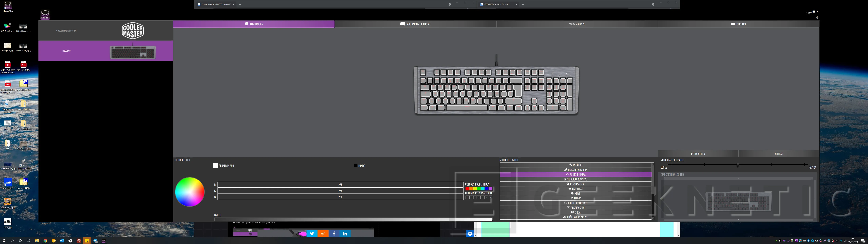The height and width of the screenshot is (244, 868).
Task: Choose Onda de Arcoíris LED mode
Action: pyautogui.click(x=576, y=170)
